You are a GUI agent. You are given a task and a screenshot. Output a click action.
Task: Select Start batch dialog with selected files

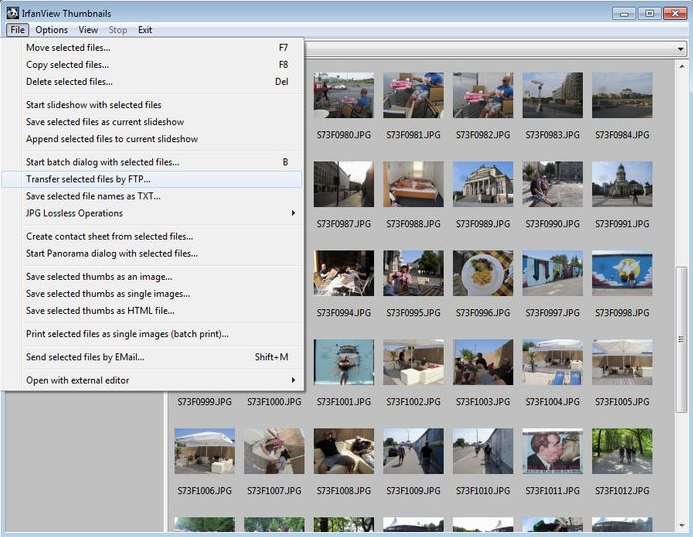pos(102,162)
